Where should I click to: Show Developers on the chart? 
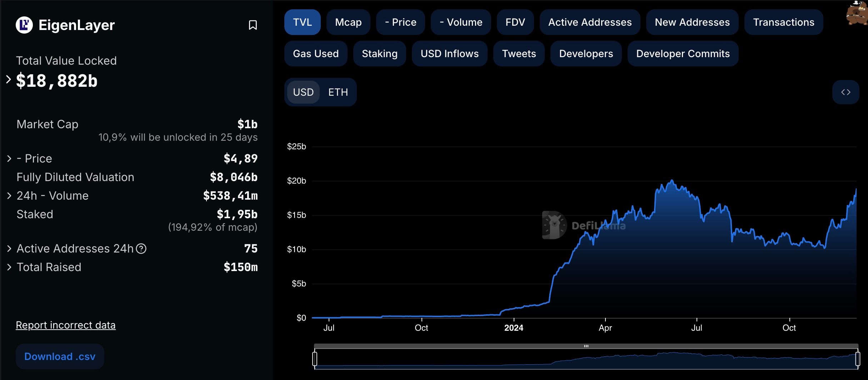586,54
